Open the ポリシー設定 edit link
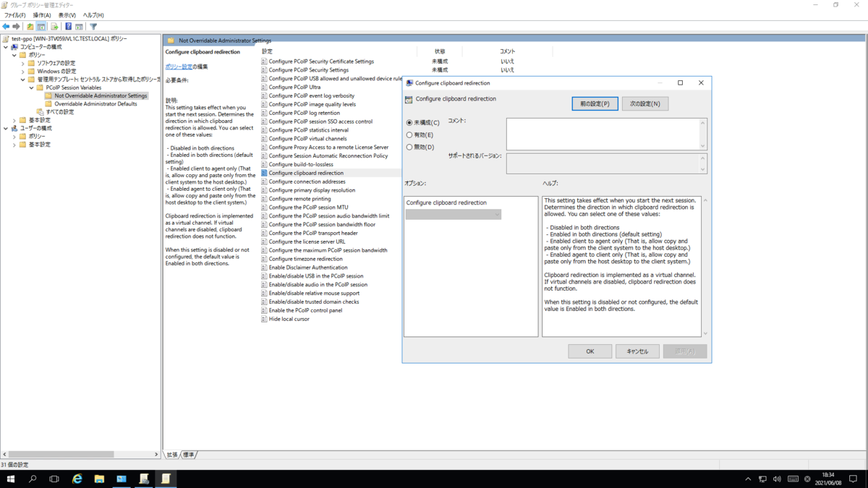Image resolution: width=868 pixels, height=488 pixels. tap(179, 67)
